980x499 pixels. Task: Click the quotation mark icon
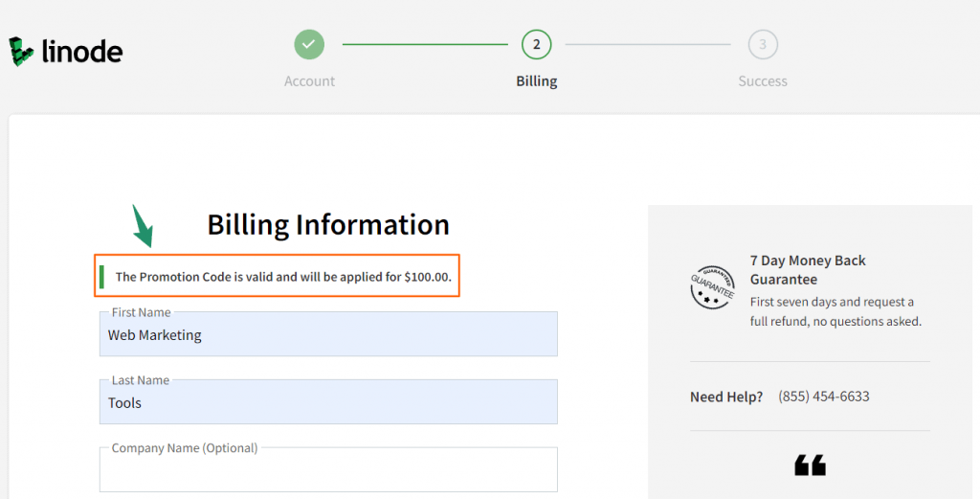[810, 465]
